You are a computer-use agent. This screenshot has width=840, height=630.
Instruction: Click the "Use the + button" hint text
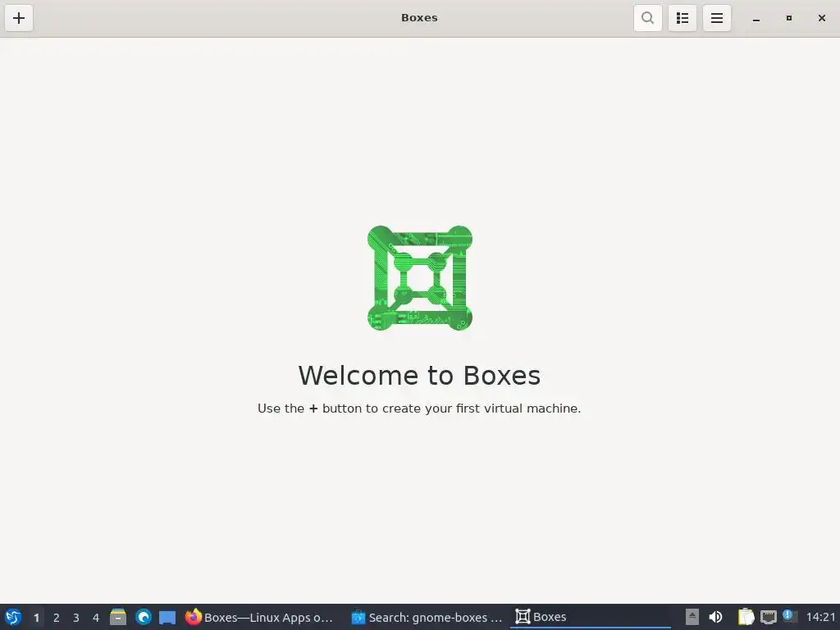[419, 409]
